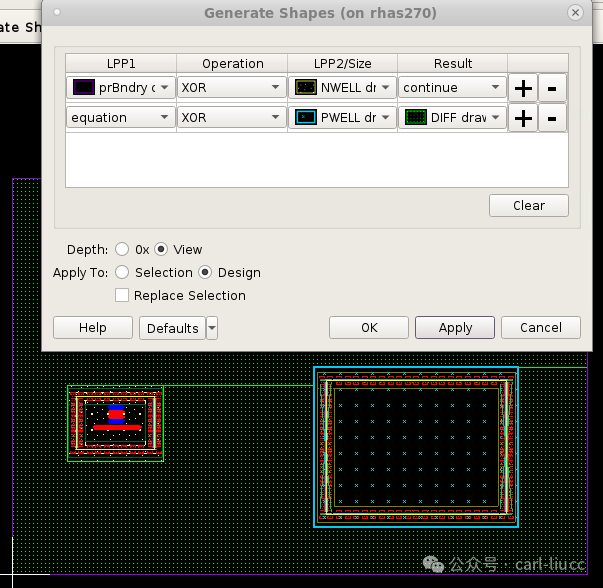Open the continue result dropdown
The height and width of the screenshot is (588, 603).
coord(453,88)
